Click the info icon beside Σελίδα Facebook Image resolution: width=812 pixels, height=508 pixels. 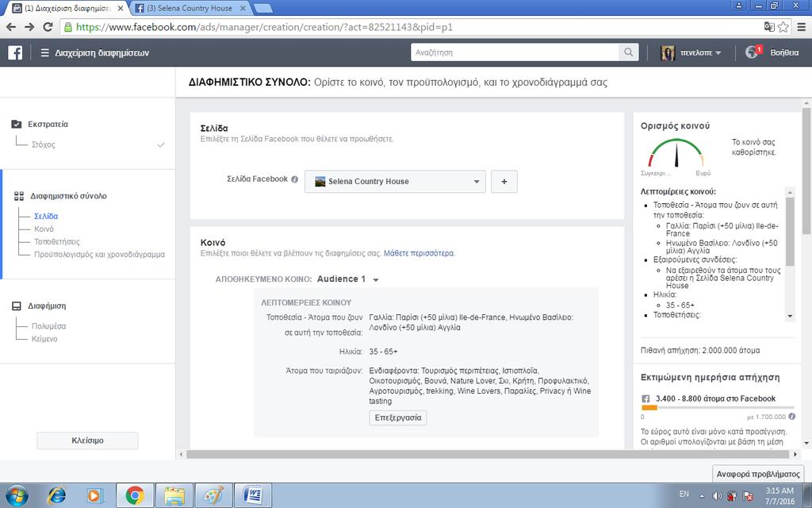[295, 179]
